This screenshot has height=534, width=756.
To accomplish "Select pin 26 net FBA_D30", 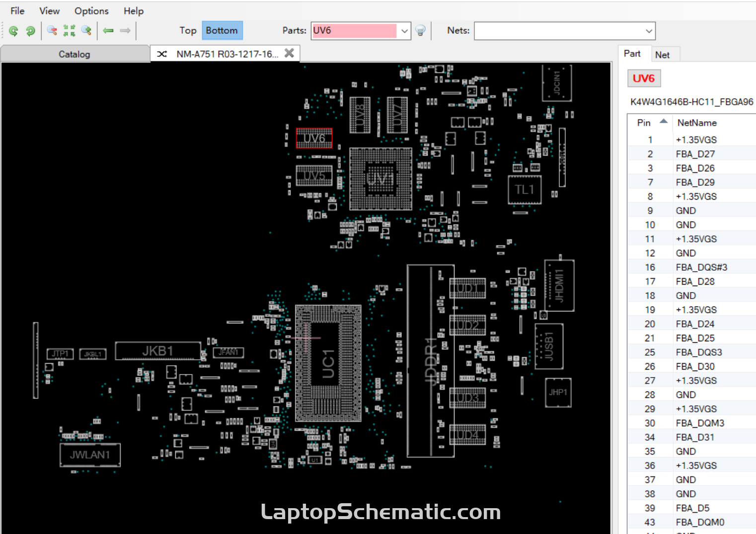I will (x=691, y=366).
